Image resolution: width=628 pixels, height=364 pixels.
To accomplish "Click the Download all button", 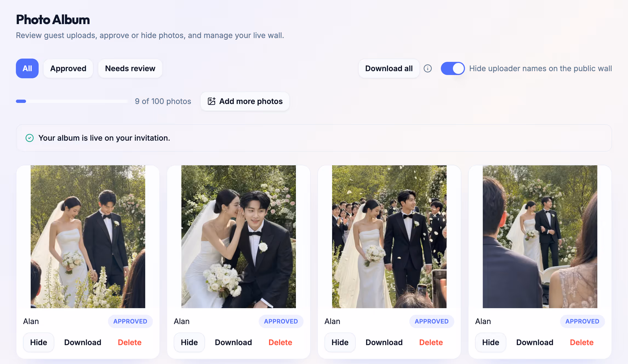I will pyautogui.click(x=389, y=68).
